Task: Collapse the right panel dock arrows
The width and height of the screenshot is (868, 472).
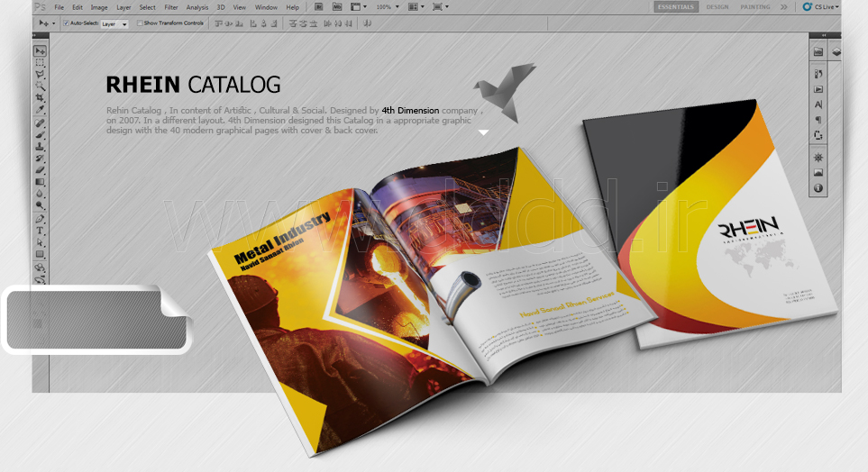Action: point(824,35)
